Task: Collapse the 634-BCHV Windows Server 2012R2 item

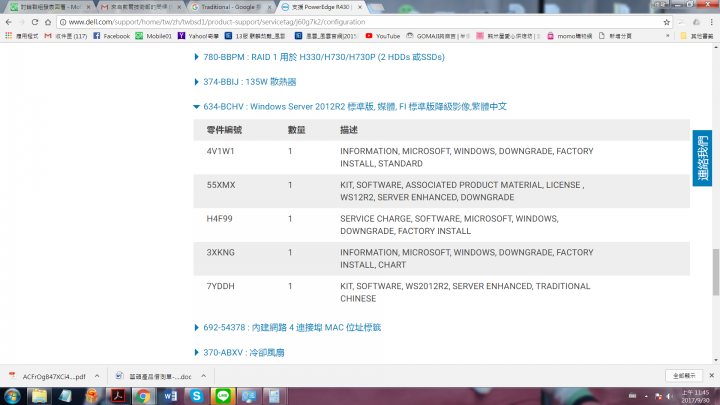Action: coord(196,107)
